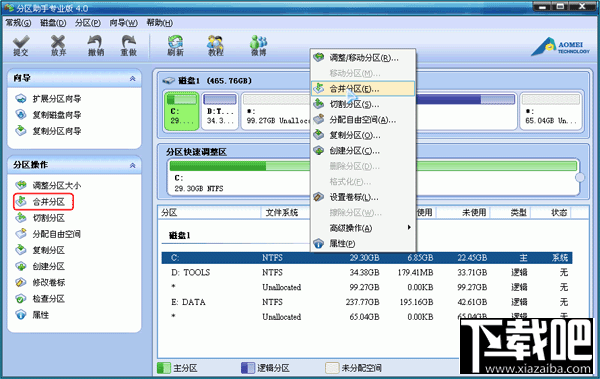The width and height of the screenshot is (600, 379).
Task: Grab the round handle on the C: resize bar
Action: [x=580, y=177]
